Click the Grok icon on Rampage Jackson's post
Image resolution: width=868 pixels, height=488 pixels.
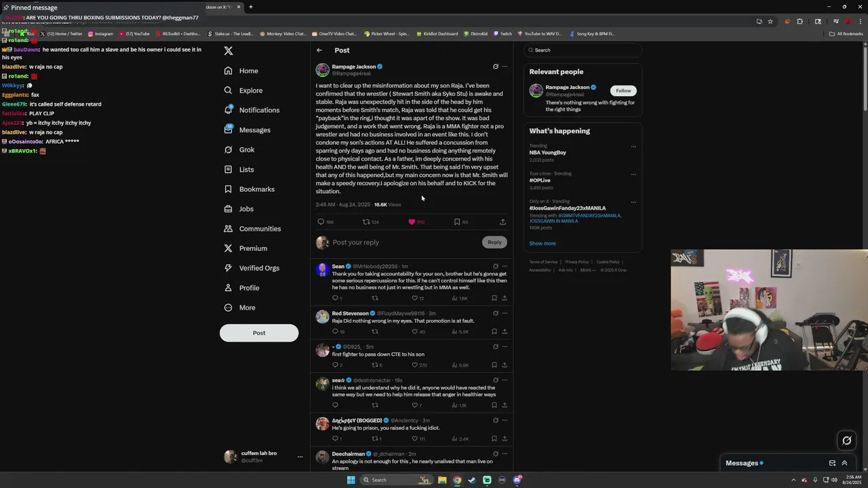(496, 66)
